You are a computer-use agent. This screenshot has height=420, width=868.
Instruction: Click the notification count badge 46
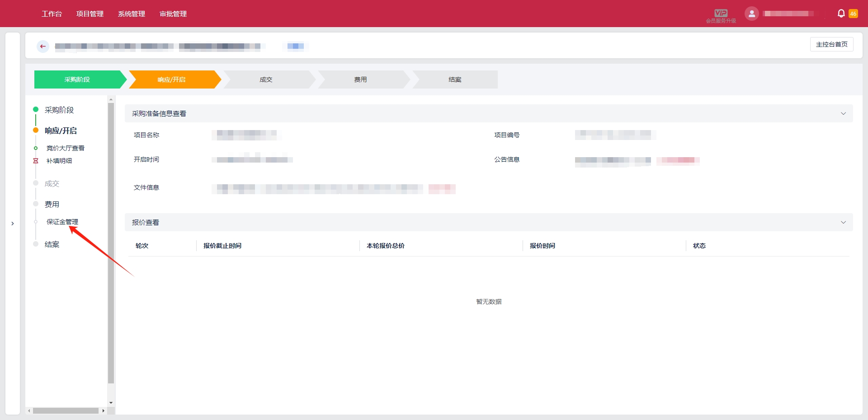pos(853,14)
